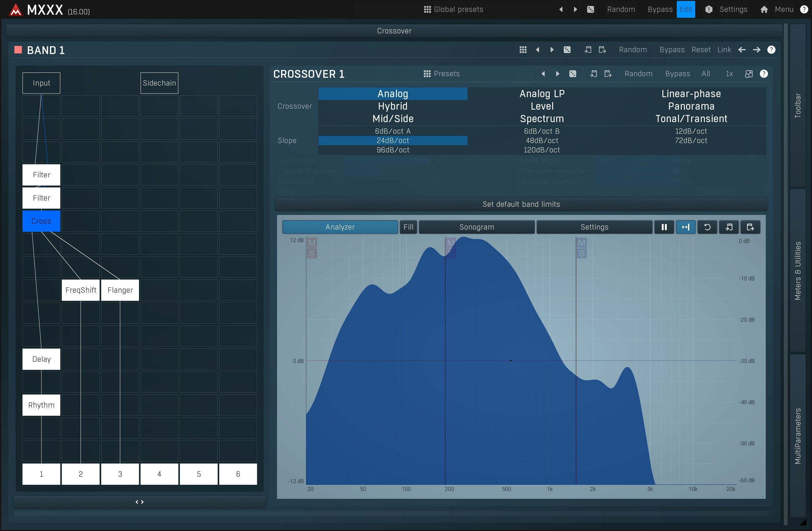The height and width of the screenshot is (531, 812).
Task: Click Set default band limits
Action: click(x=521, y=204)
